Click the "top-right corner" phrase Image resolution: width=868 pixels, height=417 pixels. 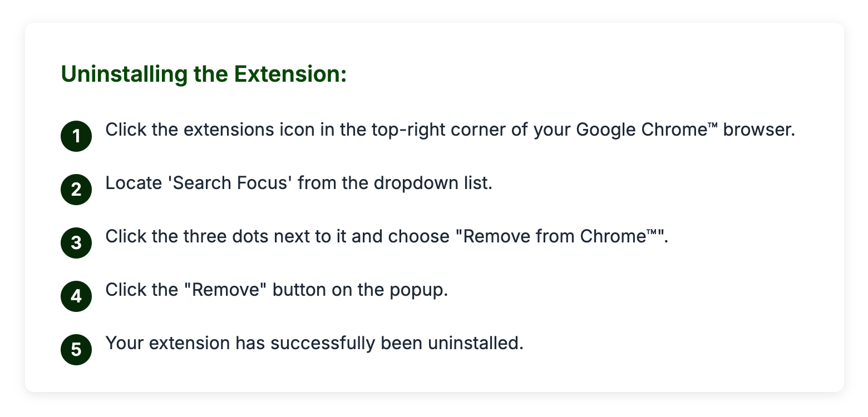437,130
